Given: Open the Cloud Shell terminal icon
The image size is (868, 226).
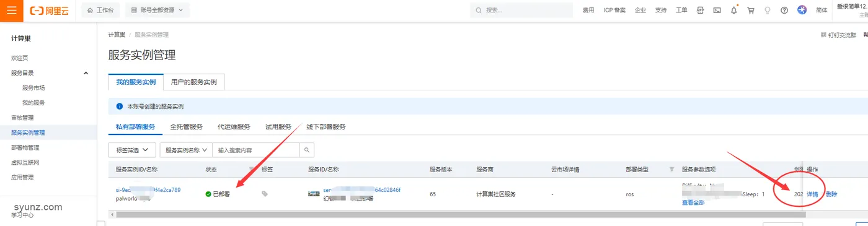Looking at the screenshot, I should tap(717, 11).
